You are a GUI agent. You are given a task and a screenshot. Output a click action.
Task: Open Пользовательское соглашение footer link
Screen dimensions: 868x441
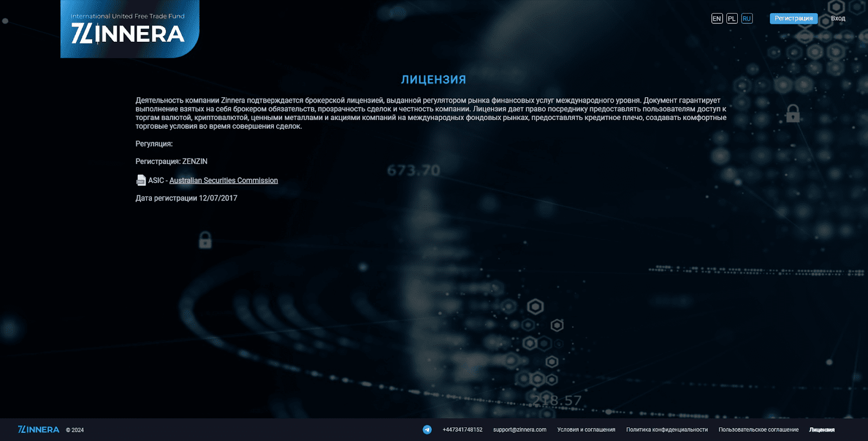pos(758,430)
